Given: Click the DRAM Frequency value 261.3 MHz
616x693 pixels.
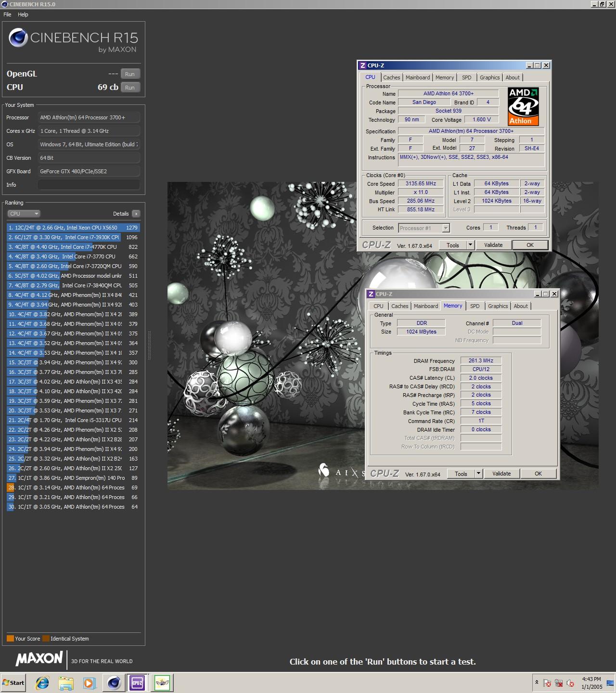Looking at the screenshot, I should [x=481, y=360].
